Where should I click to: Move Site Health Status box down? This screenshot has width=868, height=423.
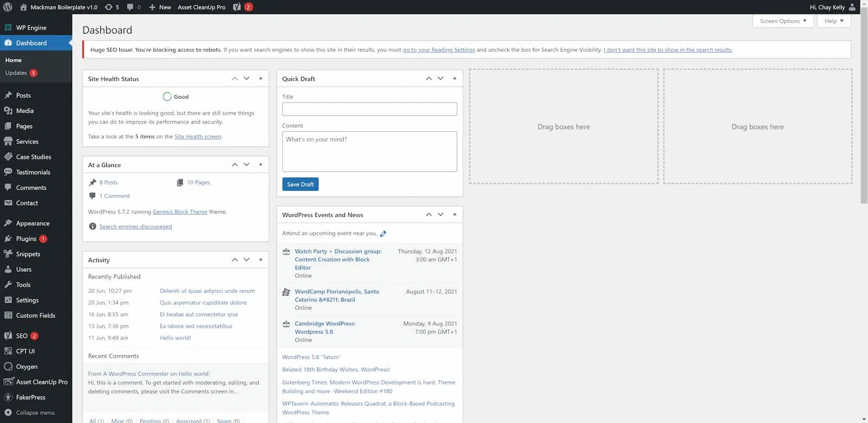(246, 79)
